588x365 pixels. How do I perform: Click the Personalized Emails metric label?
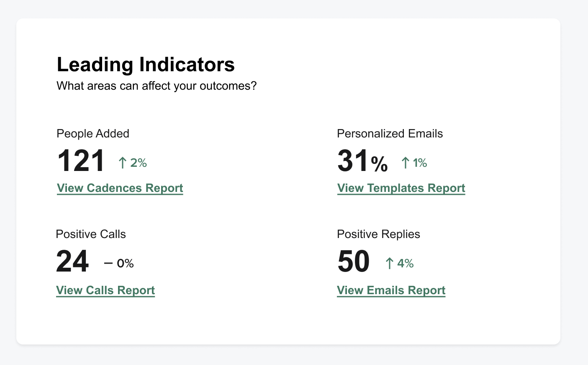(x=390, y=134)
